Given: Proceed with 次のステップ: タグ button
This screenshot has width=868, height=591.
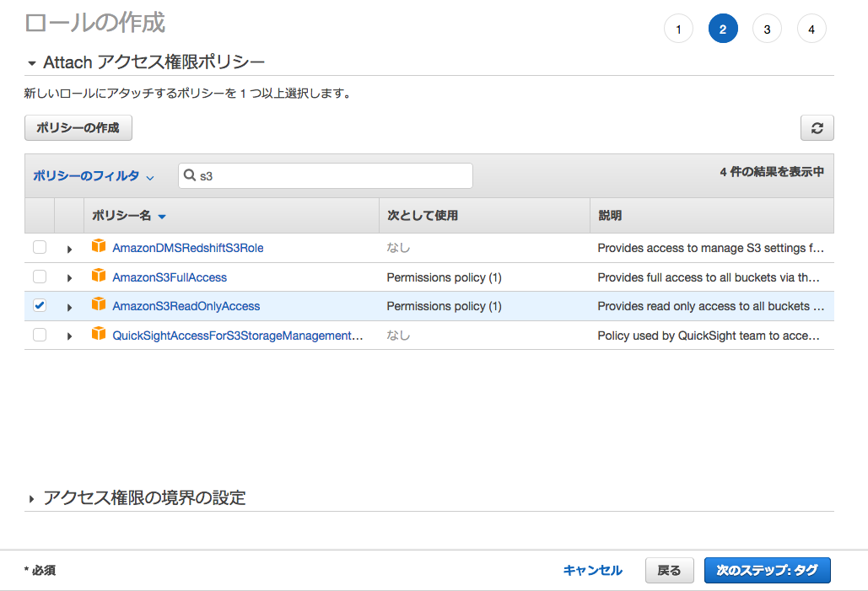Looking at the screenshot, I should click(x=768, y=570).
